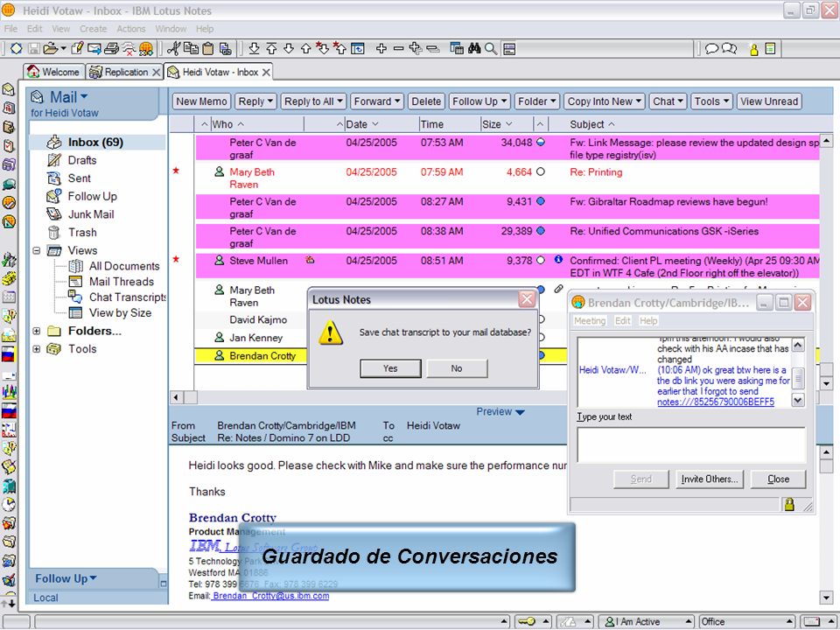The height and width of the screenshot is (630, 840).
Task: Select Chat Transcripts view
Action: [127, 297]
